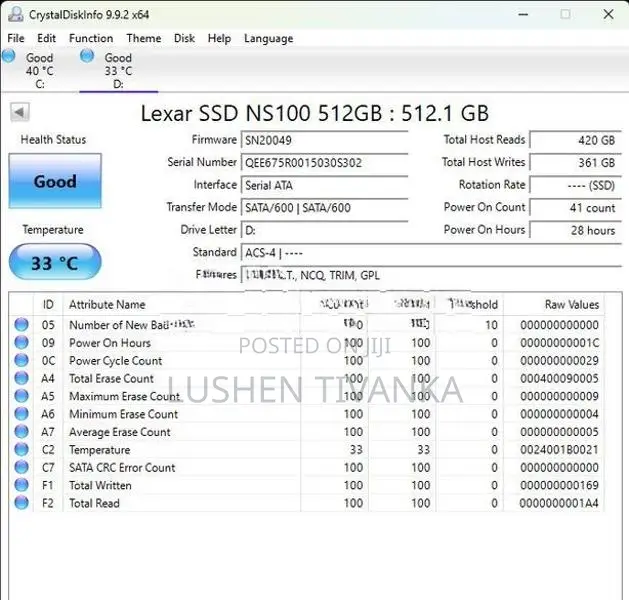
Task: Click the Lexar SSD NS100 512GB title
Action: tap(314, 113)
